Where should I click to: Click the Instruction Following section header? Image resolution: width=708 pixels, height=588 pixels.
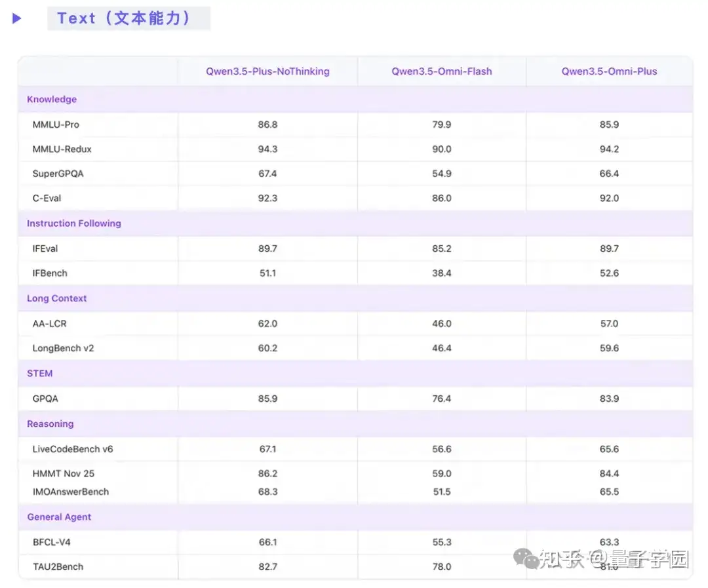(74, 224)
